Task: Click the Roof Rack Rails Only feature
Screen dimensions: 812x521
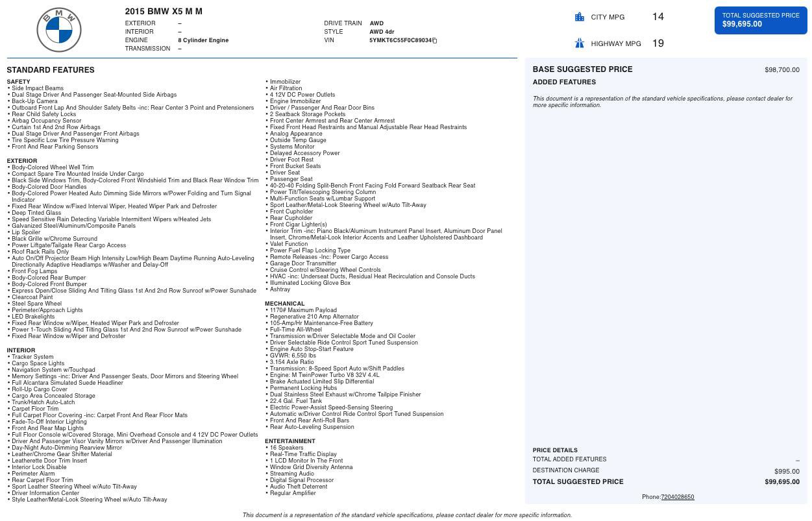Action: [x=40, y=252]
